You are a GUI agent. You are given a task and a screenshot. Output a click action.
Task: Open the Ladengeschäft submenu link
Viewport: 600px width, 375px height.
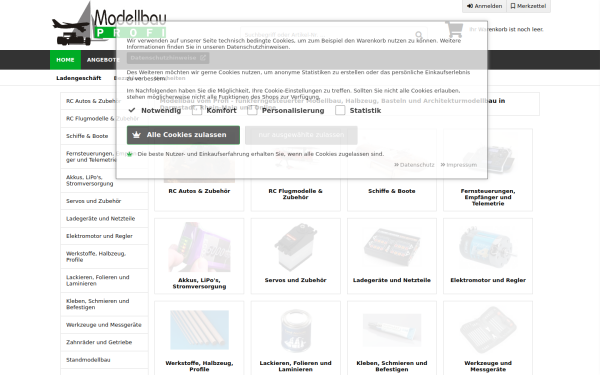point(78,78)
